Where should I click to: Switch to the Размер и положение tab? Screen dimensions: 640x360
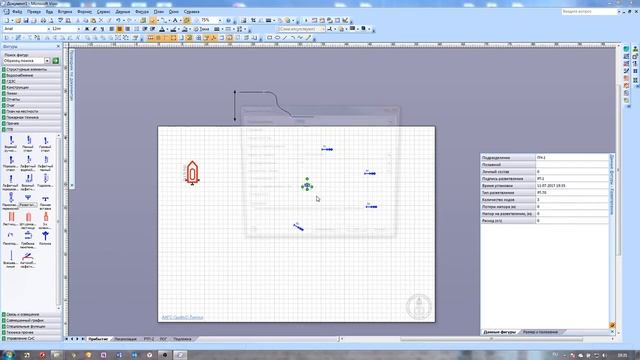540,332
